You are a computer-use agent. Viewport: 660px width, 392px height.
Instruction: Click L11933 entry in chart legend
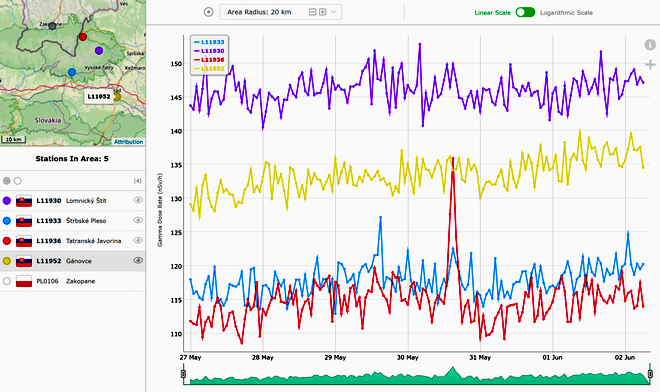pos(209,42)
